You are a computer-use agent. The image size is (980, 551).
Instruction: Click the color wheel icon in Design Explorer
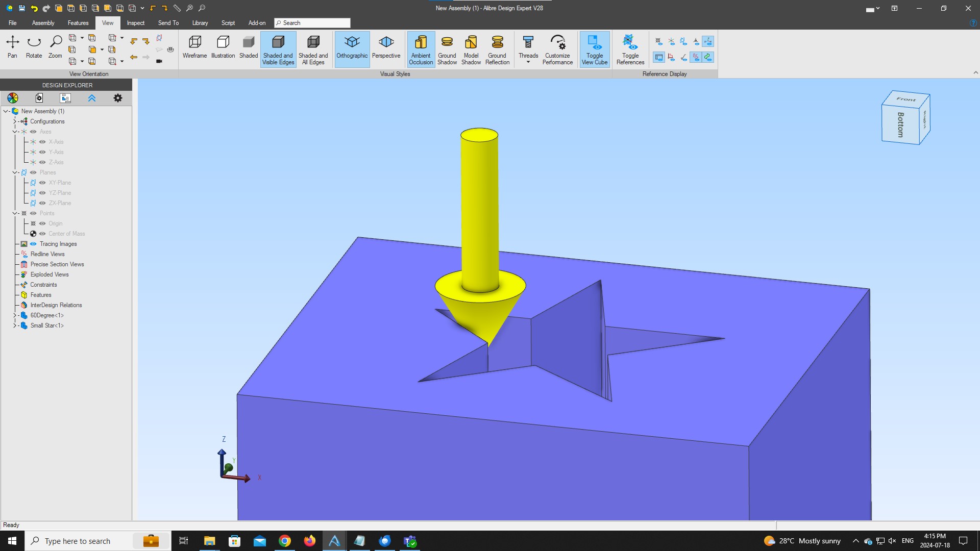[13, 98]
